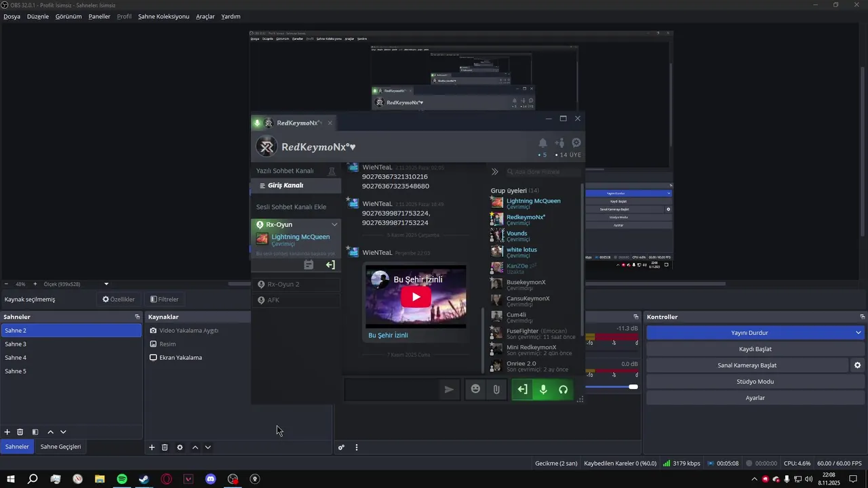868x488 pixels.
Task: Open preview scale Ölçek dropdown
Action: click(77, 284)
